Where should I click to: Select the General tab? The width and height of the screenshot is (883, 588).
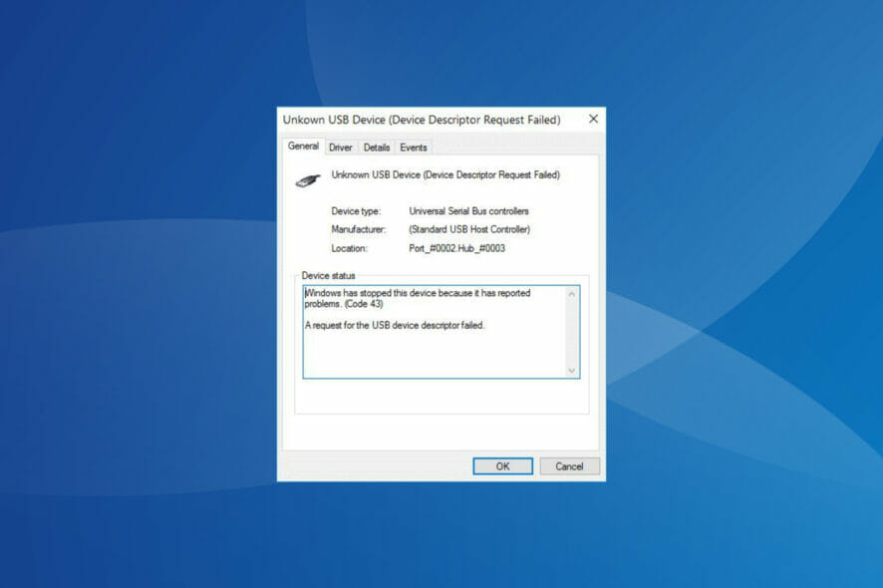(x=303, y=147)
